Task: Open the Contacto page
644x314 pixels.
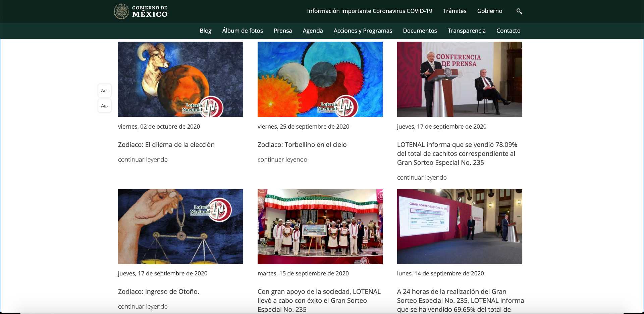Action: tap(508, 31)
